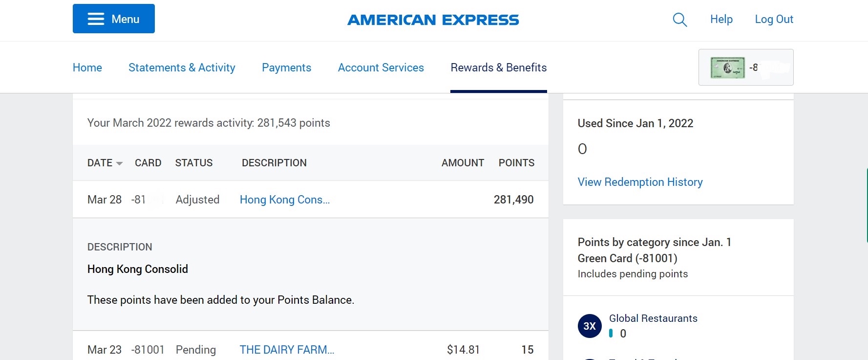Go to the Home tab
This screenshot has width=868, height=360.
[x=87, y=67]
